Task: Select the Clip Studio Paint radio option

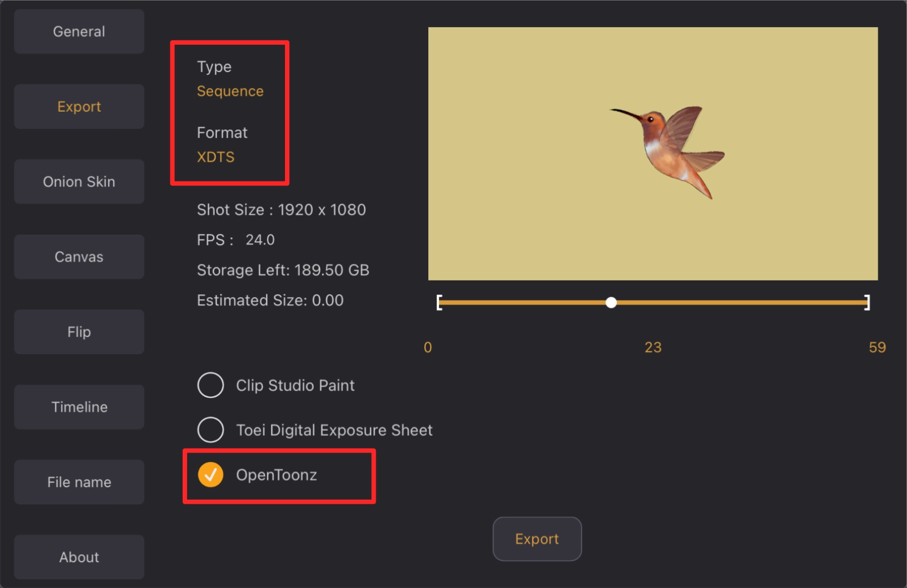Action: [x=211, y=385]
